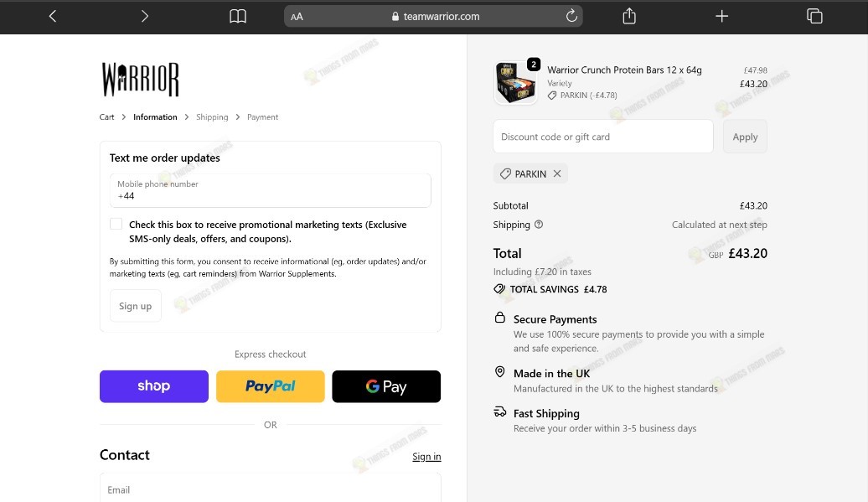Click the Sign in link

[x=426, y=457]
